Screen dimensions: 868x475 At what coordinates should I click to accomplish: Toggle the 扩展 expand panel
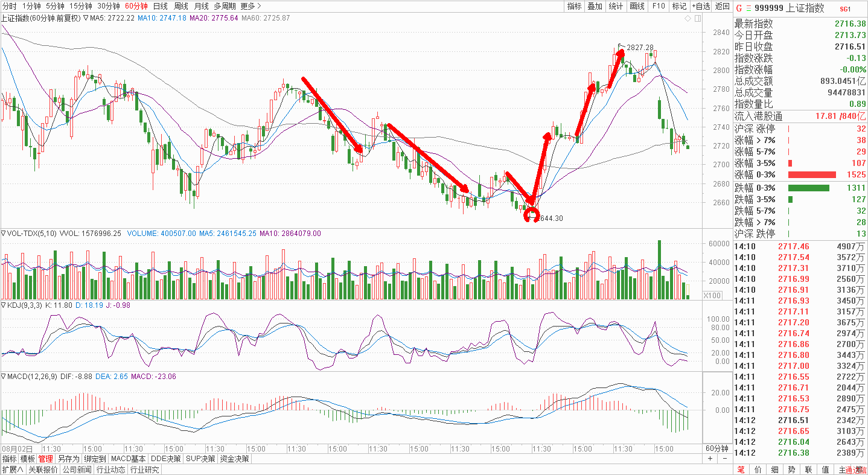12,470
